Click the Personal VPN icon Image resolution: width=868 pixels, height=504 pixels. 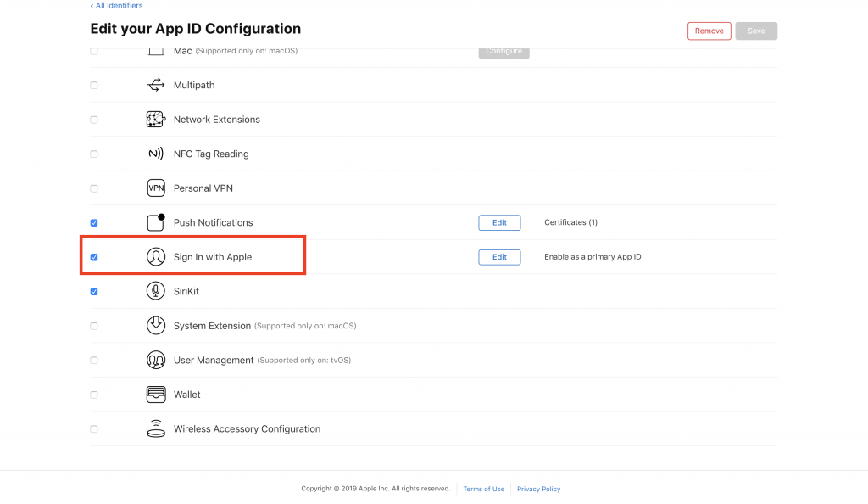(156, 188)
